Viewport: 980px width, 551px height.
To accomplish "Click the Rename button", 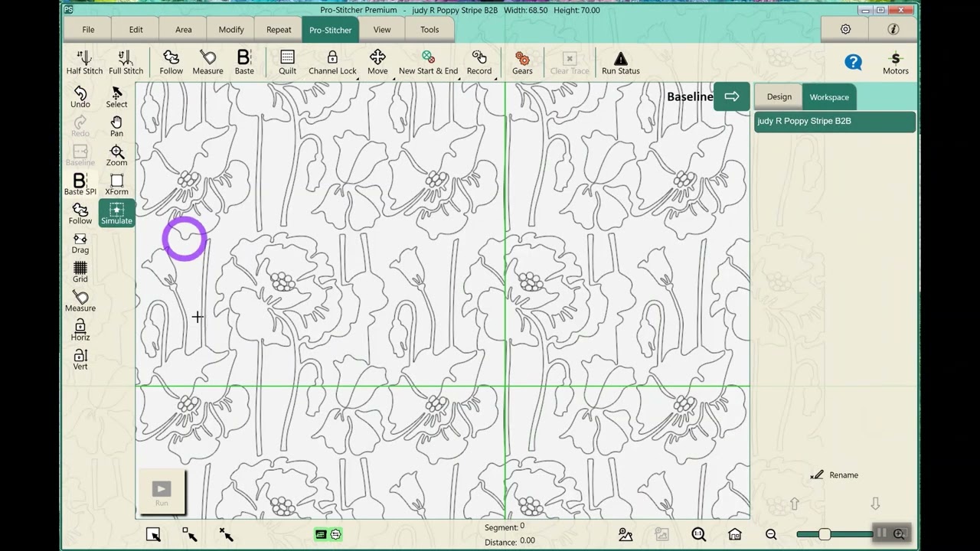I will coord(835,475).
